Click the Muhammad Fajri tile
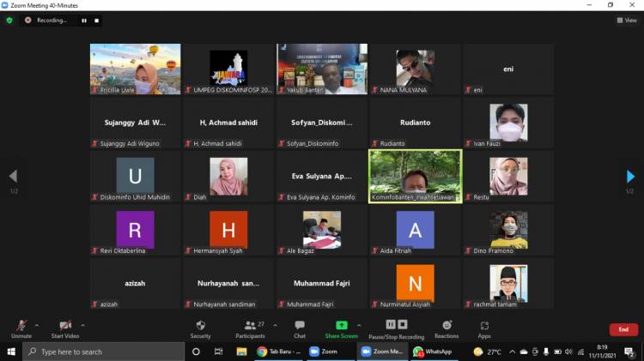Viewport: 644px width, 361px height. pyautogui.click(x=322, y=284)
